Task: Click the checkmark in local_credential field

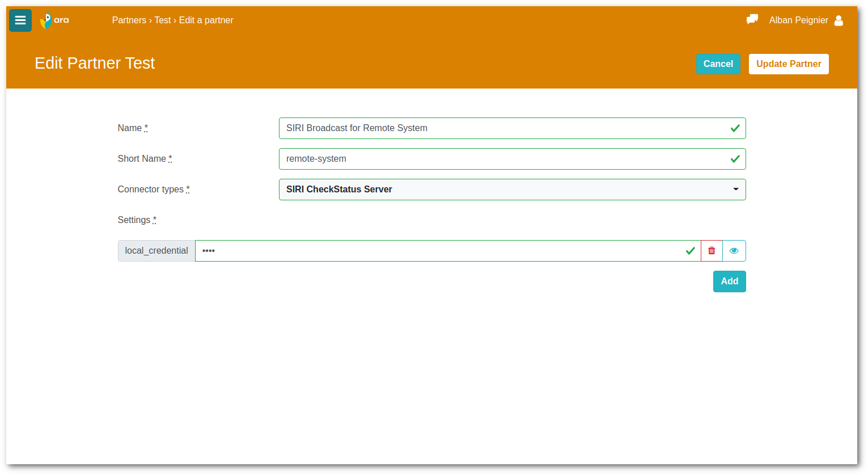Action: pyautogui.click(x=690, y=251)
